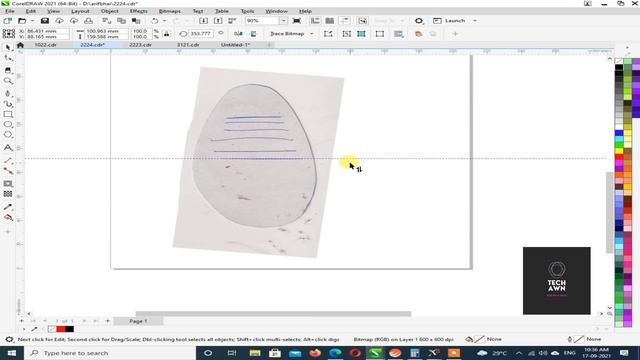Select the Drop Shadow effects tool
Viewport: 640px width, 360px height.
(x=8, y=184)
